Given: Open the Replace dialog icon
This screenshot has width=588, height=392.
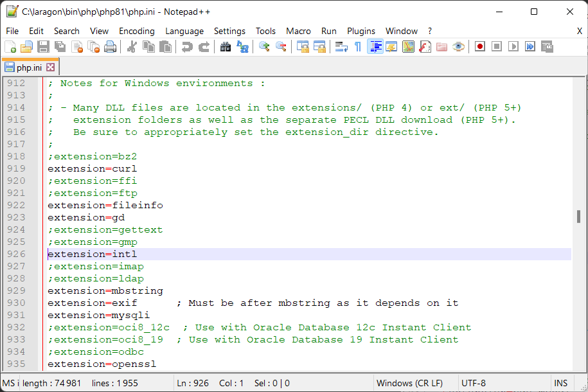Looking at the screenshot, I should (x=243, y=47).
